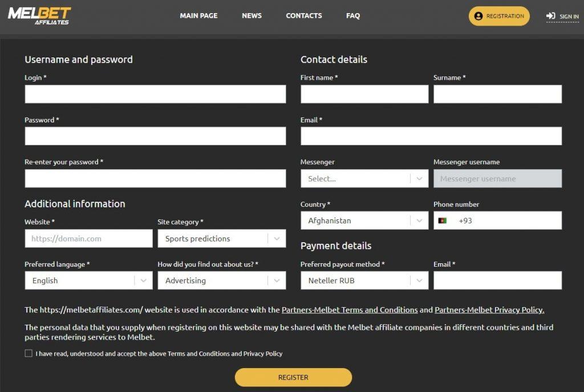Screen dimensions: 584x392
Task: Open the FAQ menu item
Action: pyautogui.click(x=352, y=16)
